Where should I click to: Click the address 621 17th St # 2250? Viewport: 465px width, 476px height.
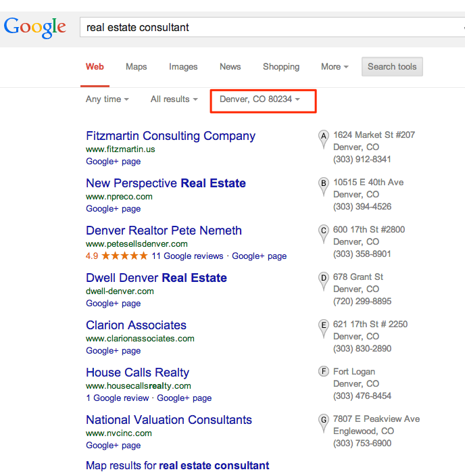[370, 325]
